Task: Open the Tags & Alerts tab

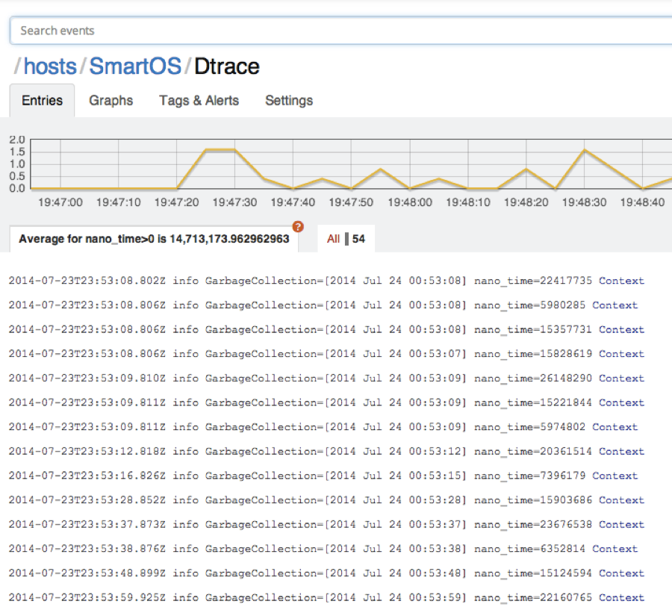Action: tap(198, 100)
